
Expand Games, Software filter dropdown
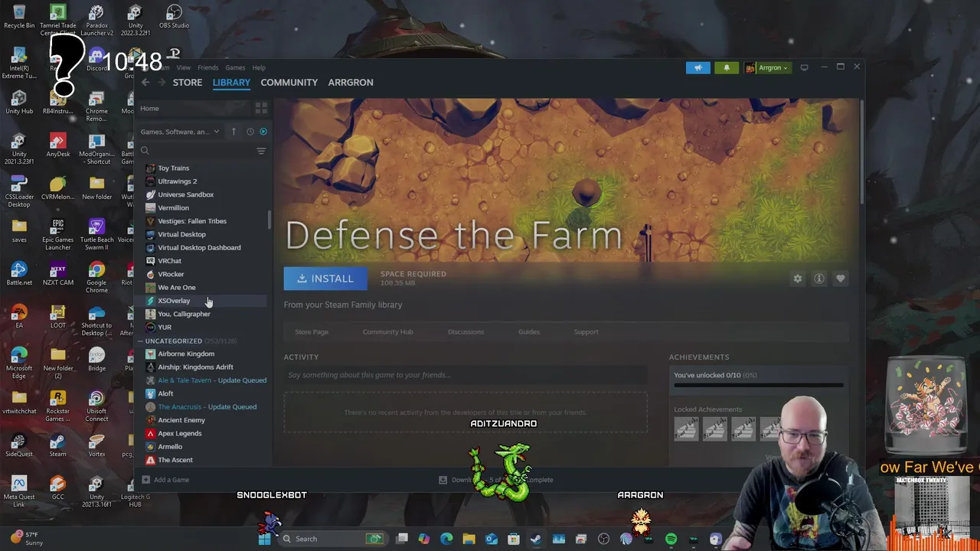(x=179, y=132)
